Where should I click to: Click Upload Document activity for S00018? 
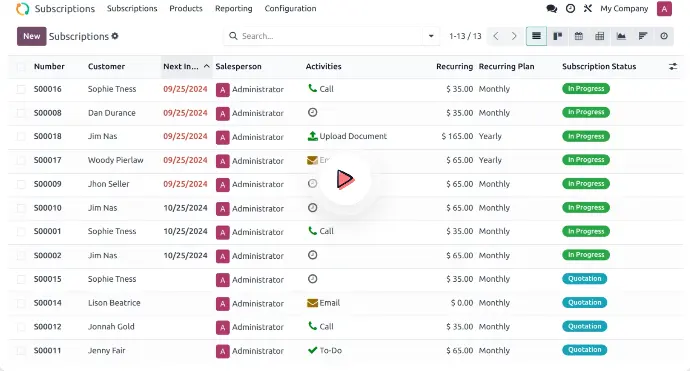[x=347, y=136]
